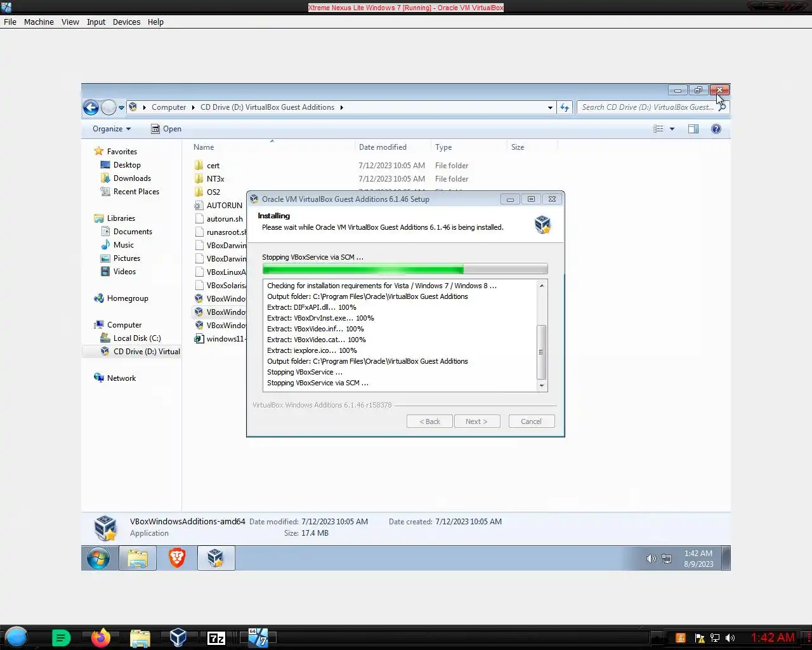Viewport: 812px width, 650px height.
Task: Click the Computer breadcrumb in address bar
Action: click(169, 107)
